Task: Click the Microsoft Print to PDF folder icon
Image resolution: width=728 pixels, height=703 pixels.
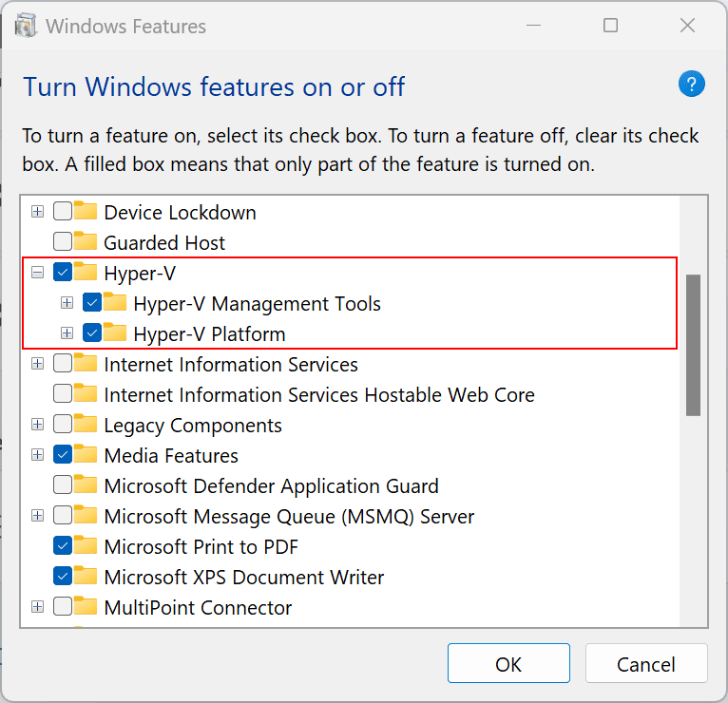Action: (x=86, y=546)
